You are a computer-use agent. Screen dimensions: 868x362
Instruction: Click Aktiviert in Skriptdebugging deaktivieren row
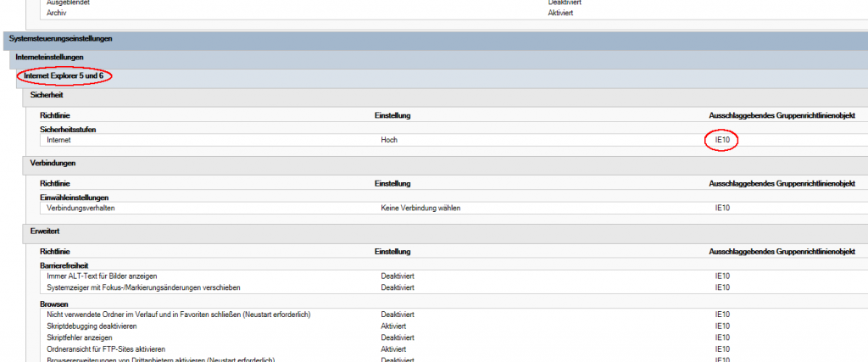[x=393, y=326]
